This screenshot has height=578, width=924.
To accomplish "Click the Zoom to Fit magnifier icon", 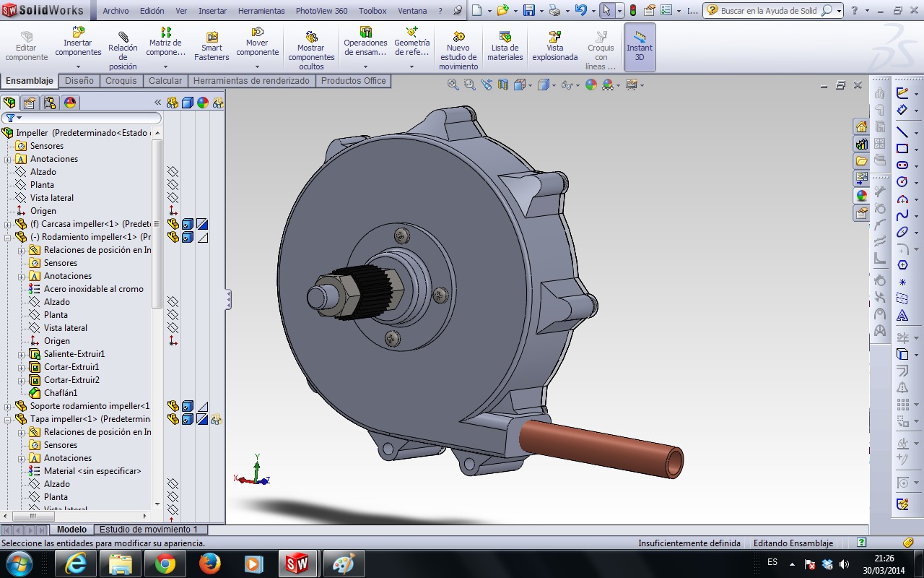I will tap(453, 85).
